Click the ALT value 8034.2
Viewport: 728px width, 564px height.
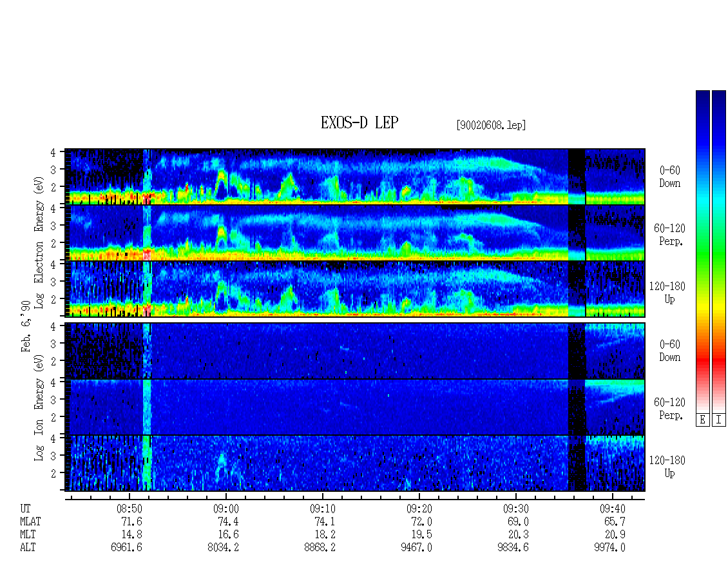tap(224, 547)
